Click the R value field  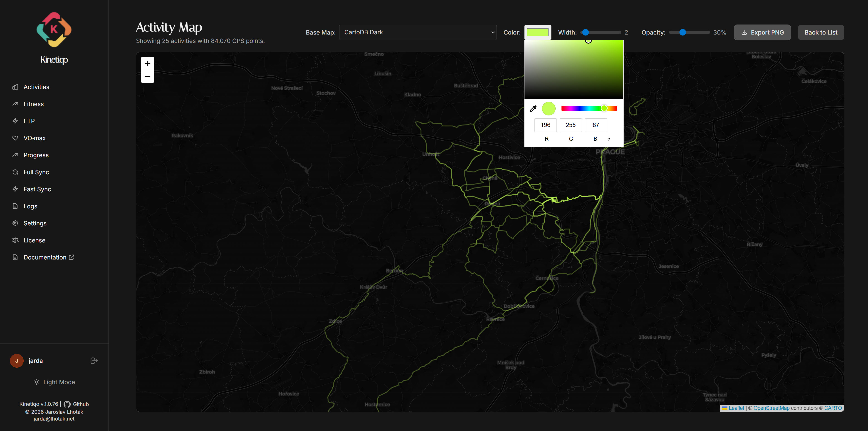tap(546, 125)
